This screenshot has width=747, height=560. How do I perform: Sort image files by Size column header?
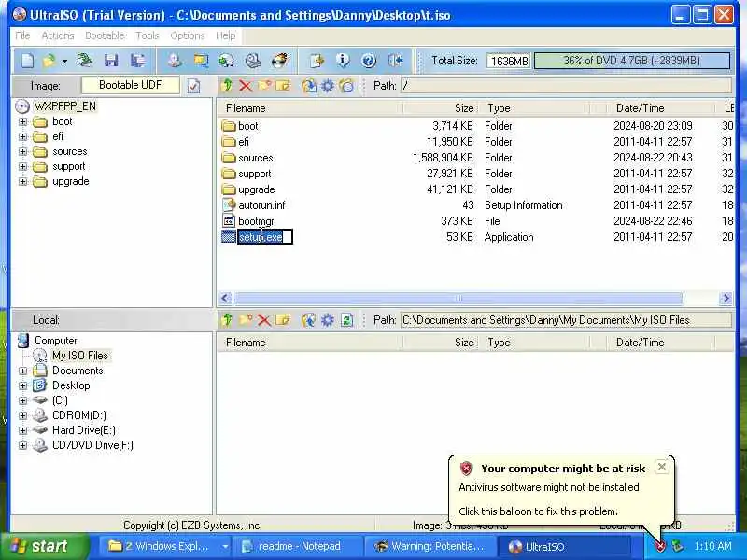coord(439,108)
